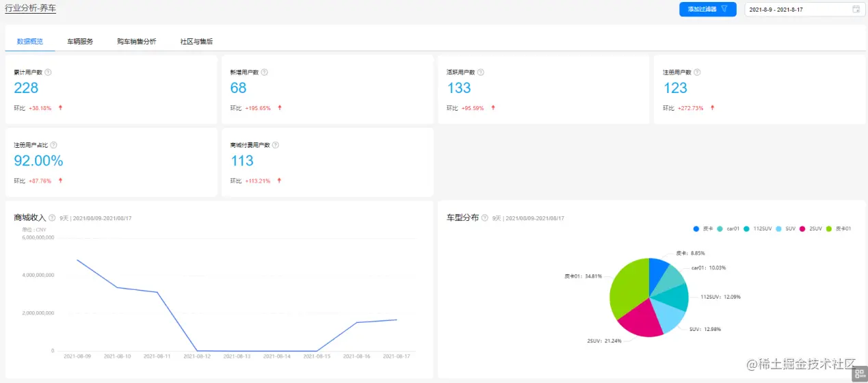Click the 92.00% registered ratio value
Viewport: 868px width, 383px height.
pos(38,161)
